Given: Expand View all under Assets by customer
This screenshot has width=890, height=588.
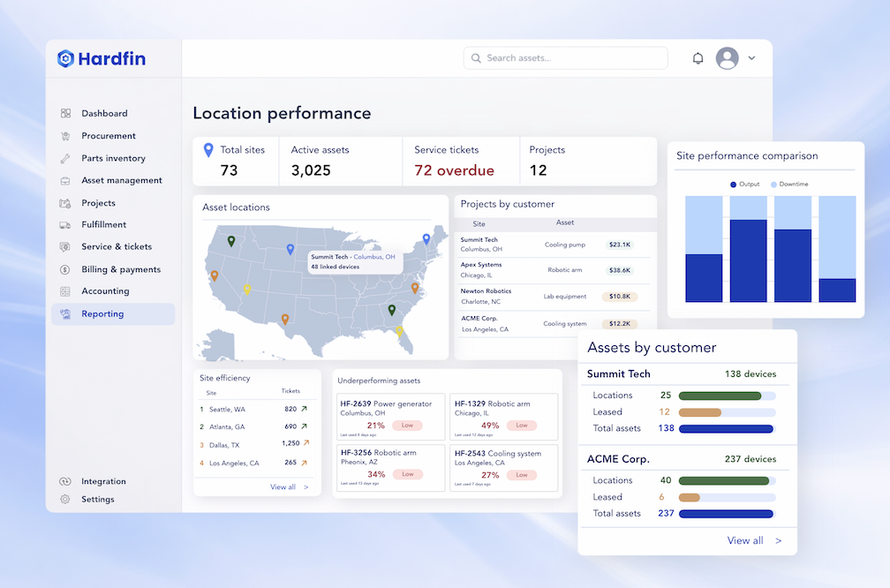Looking at the screenshot, I should 747,540.
